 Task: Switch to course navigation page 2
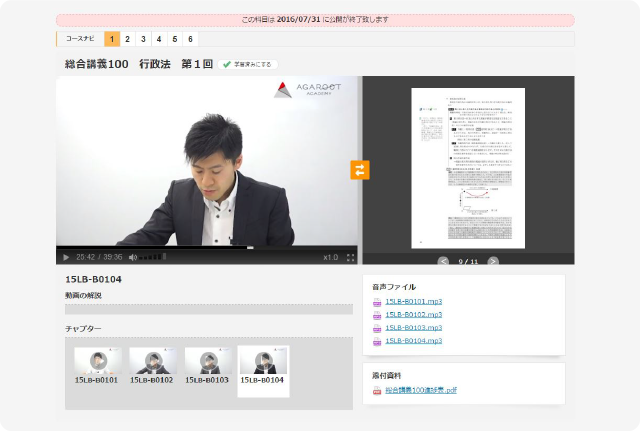tap(128, 39)
